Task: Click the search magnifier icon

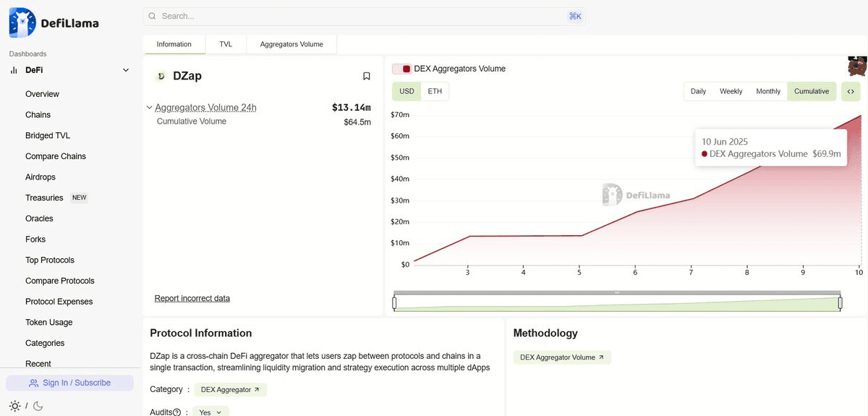Action: pos(152,16)
